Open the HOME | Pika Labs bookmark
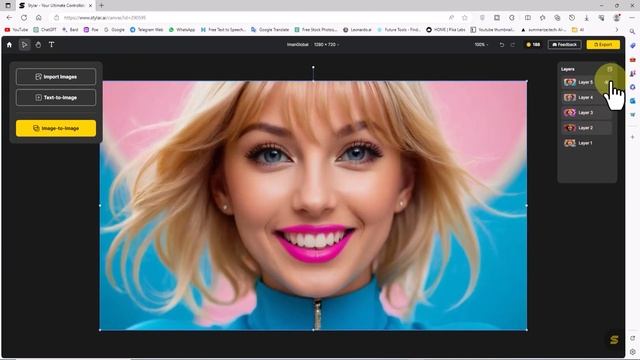640x360 pixels. (446, 30)
